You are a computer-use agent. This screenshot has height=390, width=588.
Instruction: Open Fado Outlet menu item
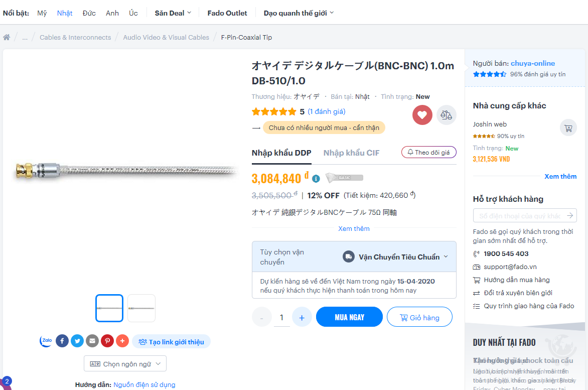pos(227,13)
